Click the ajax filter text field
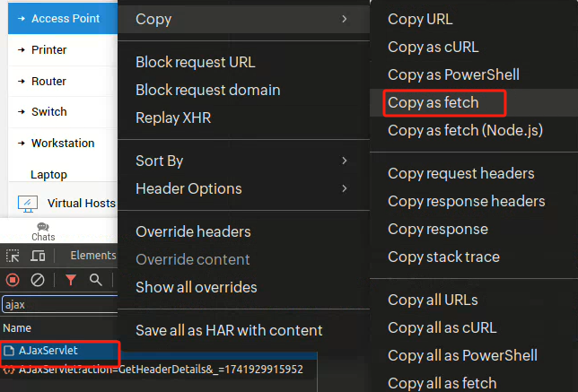The image size is (578, 392). pos(54,305)
